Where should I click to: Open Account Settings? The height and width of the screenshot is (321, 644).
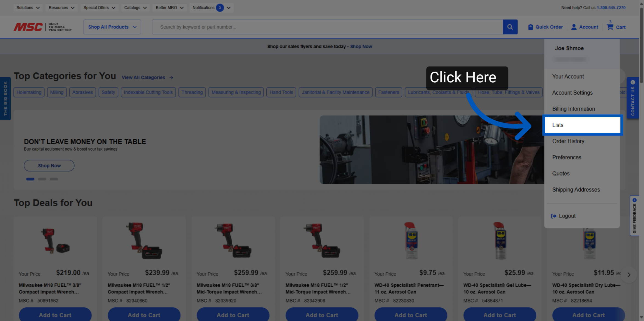(572, 93)
